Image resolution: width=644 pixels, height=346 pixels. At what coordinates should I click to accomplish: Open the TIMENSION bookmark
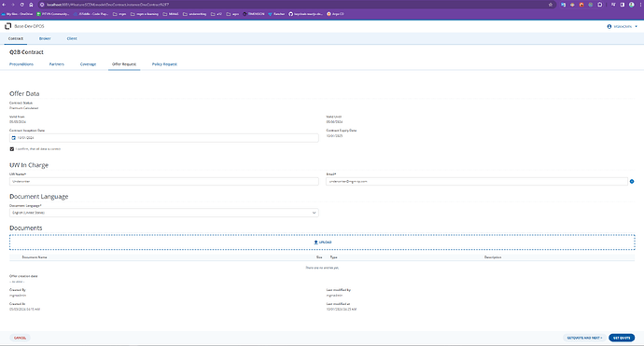(254, 14)
